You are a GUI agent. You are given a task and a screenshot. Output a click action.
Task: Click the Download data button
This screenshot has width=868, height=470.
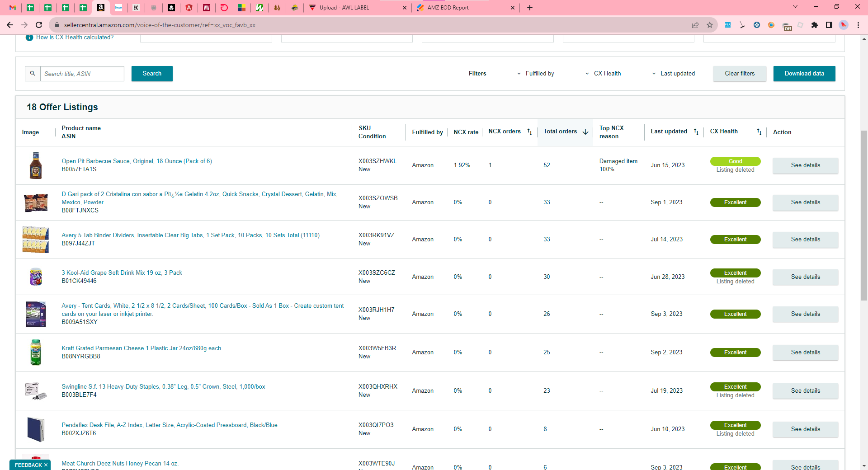[804, 74]
